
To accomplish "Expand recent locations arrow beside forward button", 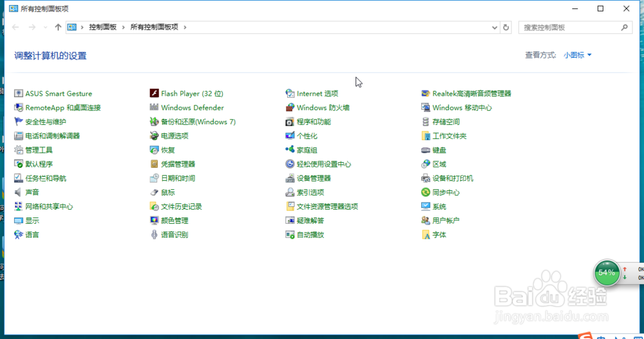I will pos(45,28).
